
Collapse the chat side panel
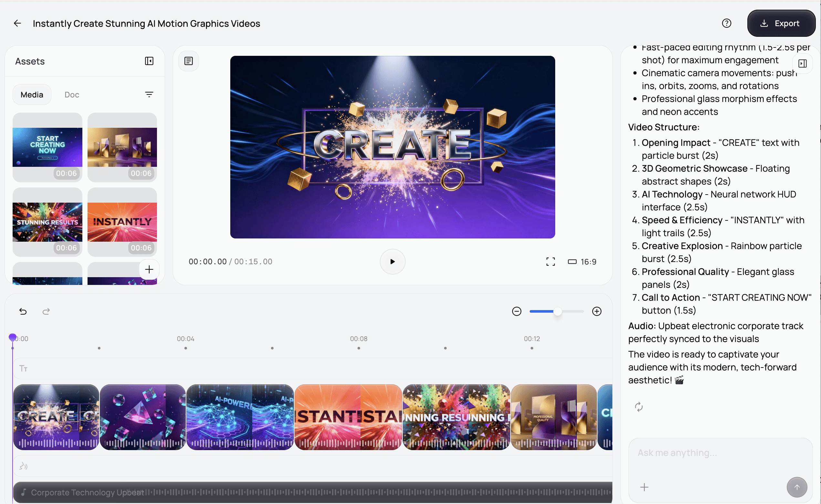point(802,63)
